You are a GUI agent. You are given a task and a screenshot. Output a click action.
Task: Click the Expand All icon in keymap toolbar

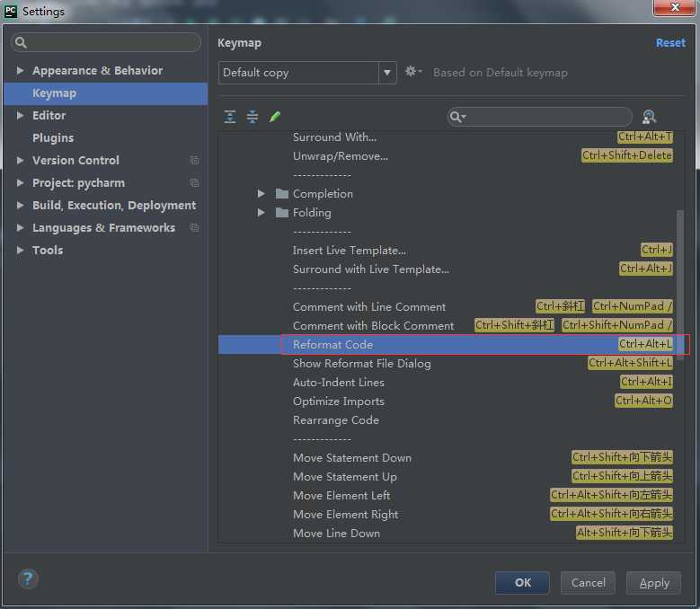click(x=230, y=117)
